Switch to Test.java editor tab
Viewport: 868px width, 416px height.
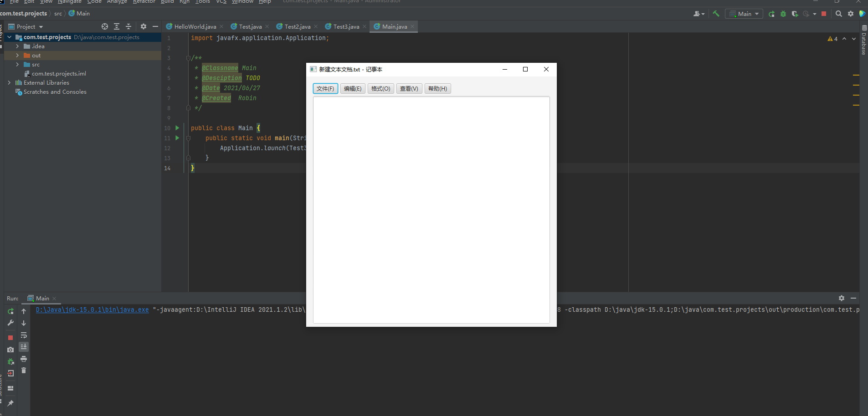coord(250,27)
